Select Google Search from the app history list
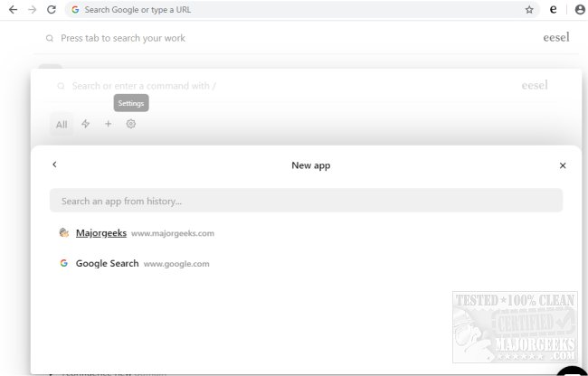588x376 pixels. point(107,264)
